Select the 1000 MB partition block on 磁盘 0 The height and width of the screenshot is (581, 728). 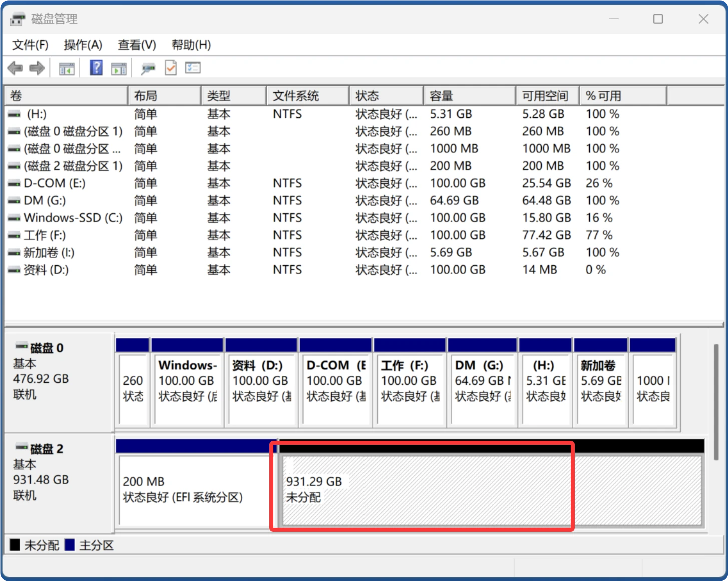653,383
